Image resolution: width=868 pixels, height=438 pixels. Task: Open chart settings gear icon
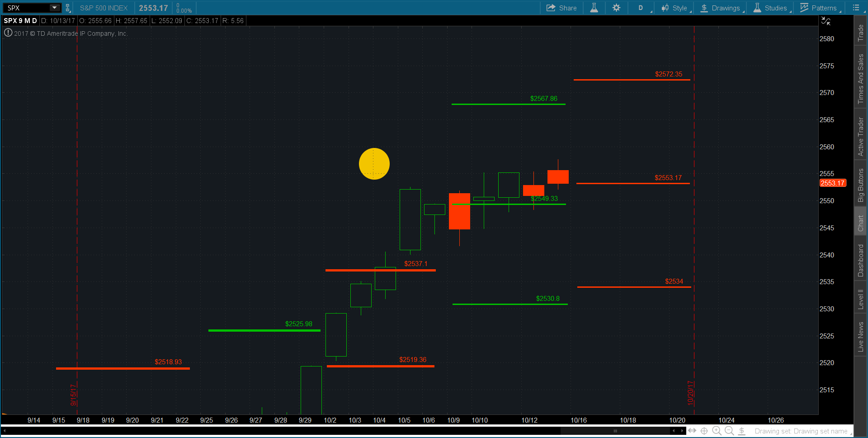point(616,8)
